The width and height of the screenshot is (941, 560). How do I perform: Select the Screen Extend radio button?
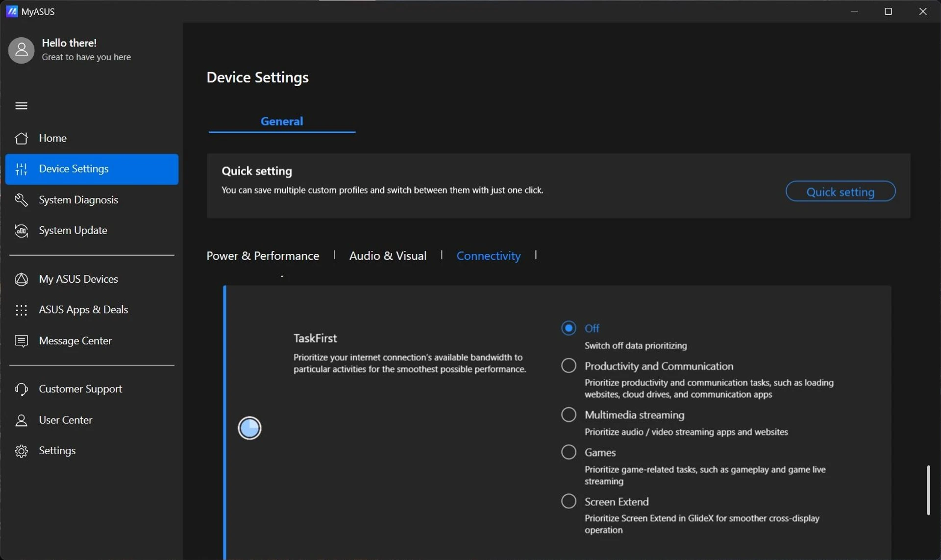point(569,501)
